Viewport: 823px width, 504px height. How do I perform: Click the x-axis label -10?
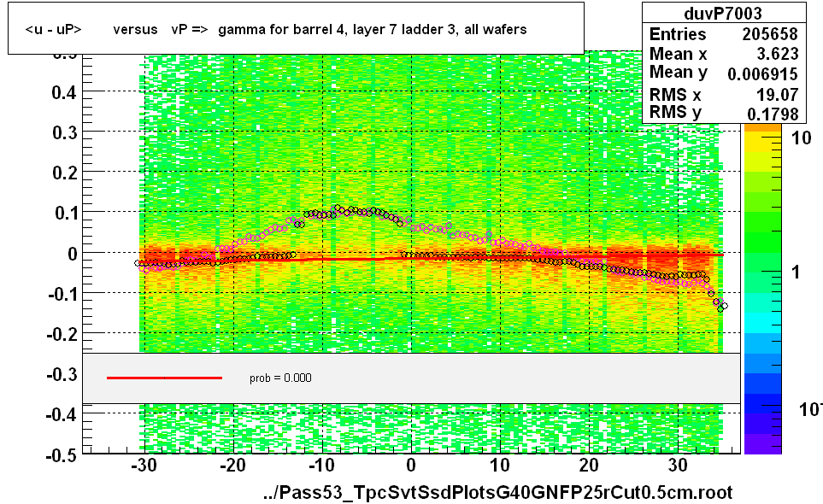[x=321, y=466]
